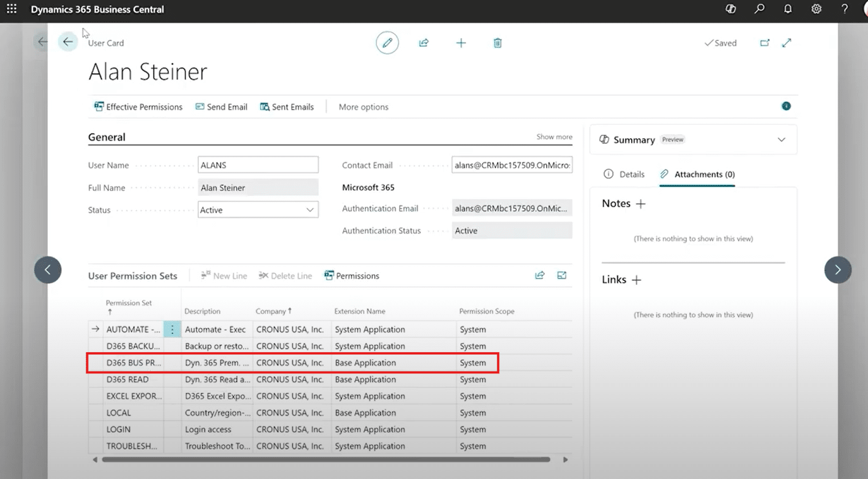868x479 pixels.
Task: Click the plus icon to create new user
Action: 461,43
